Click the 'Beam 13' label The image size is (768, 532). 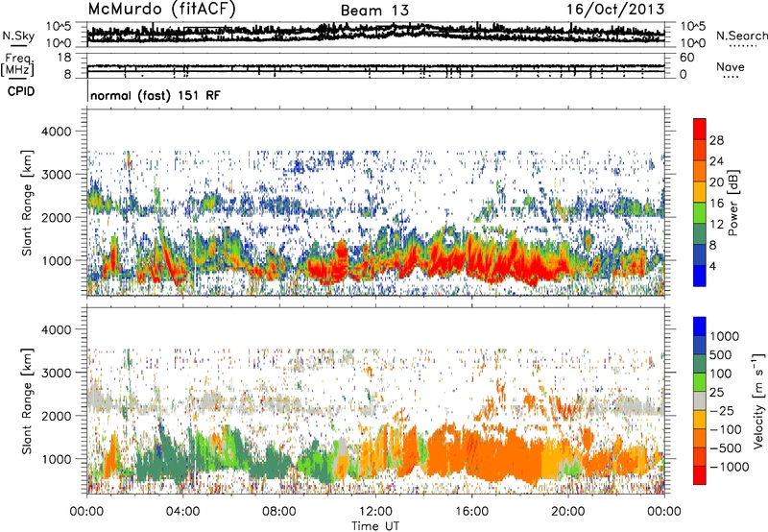374,11
